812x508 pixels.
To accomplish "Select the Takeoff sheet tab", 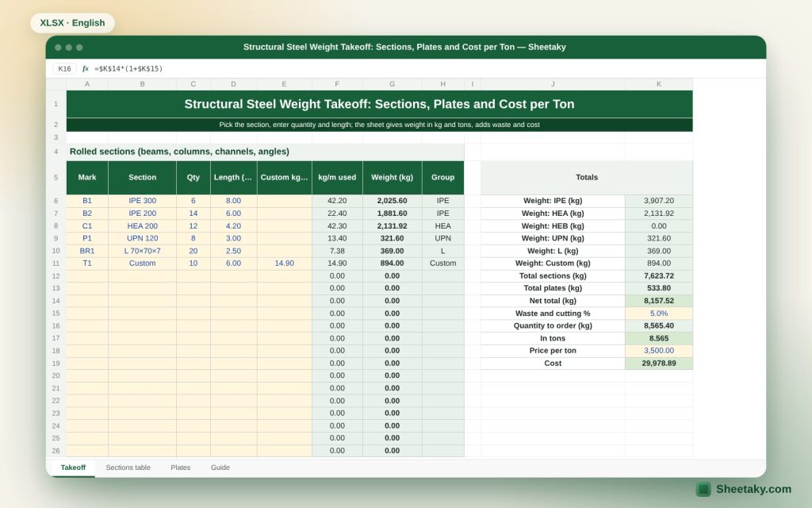I will 73,468.
